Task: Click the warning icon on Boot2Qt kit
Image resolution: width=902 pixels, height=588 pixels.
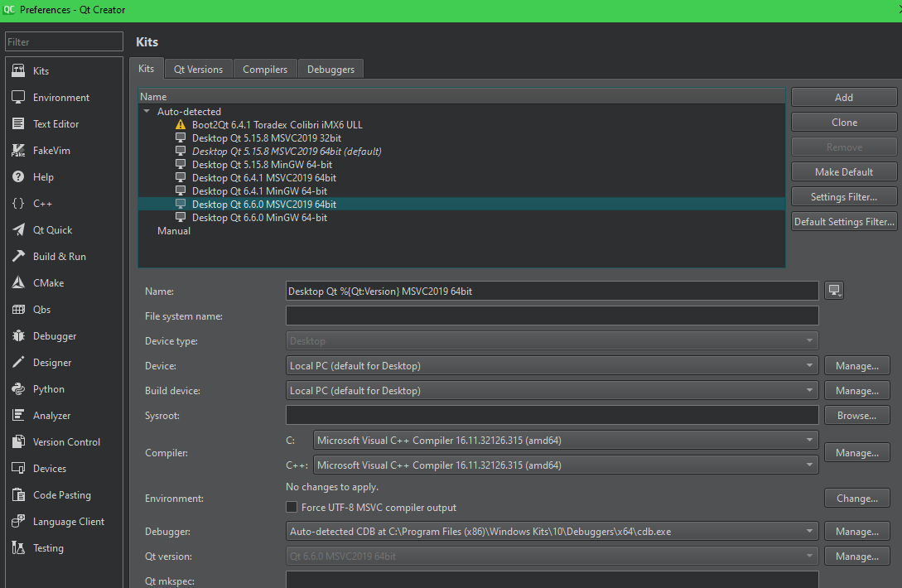Action: point(181,124)
